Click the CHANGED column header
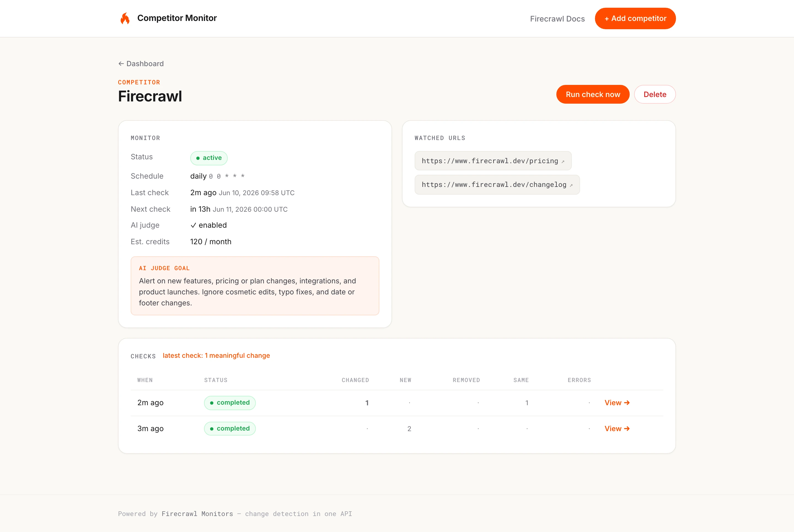This screenshot has height=532, width=794. pos(355,380)
